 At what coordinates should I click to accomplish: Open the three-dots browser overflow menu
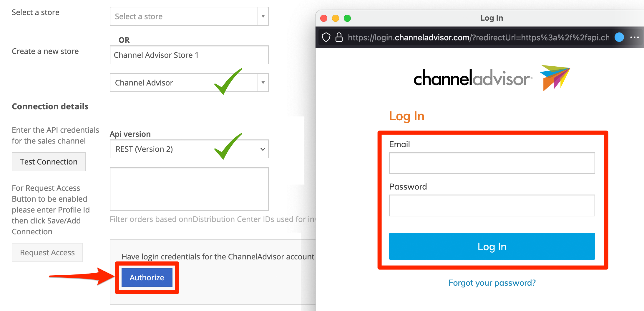(x=635, y=37)
